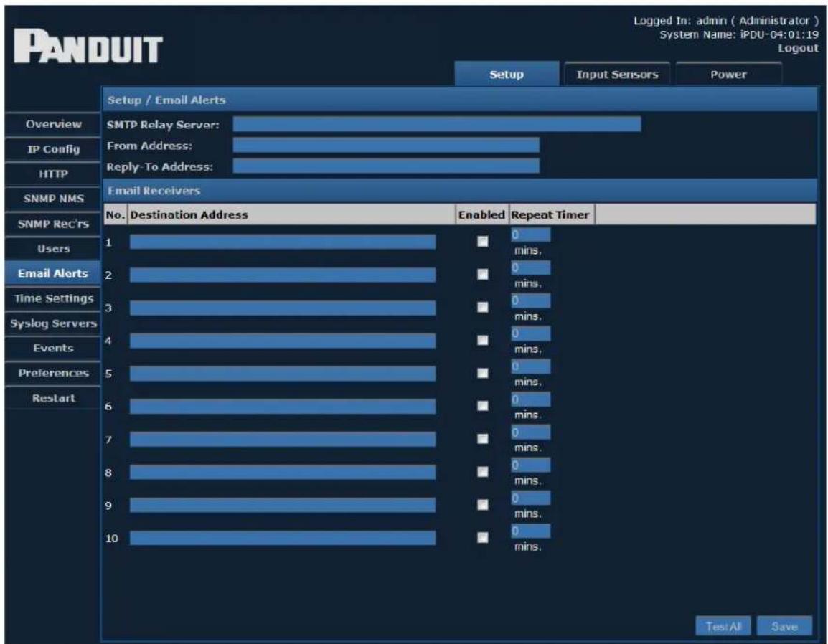
Task: Click repeat timer field for receiver 8
Action: click(531, 465)
